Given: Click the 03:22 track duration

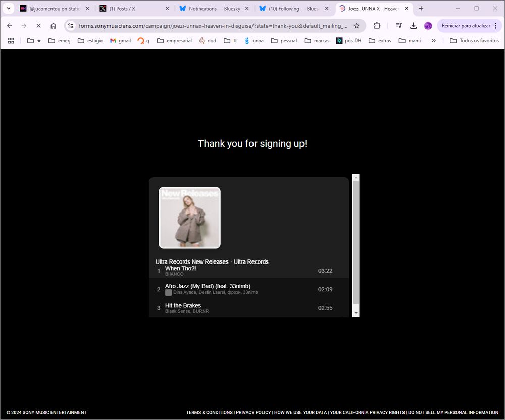Looking at the screenshot, I should (x=325, y=271).
